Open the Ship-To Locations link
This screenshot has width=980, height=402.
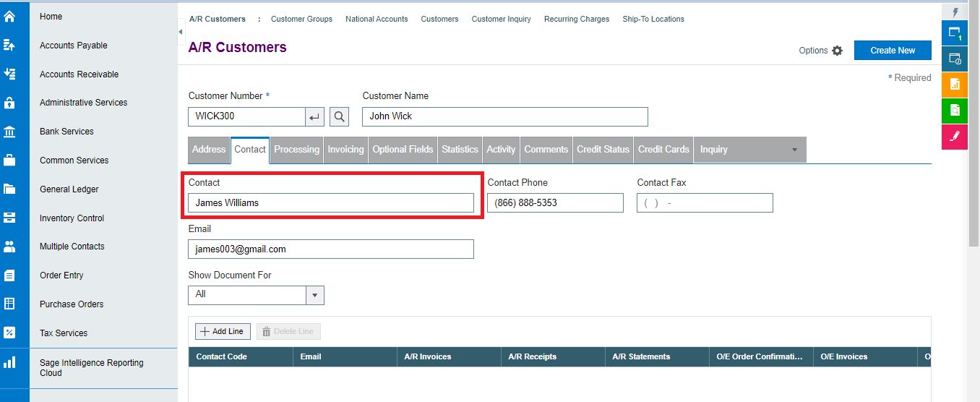point(653,19)
